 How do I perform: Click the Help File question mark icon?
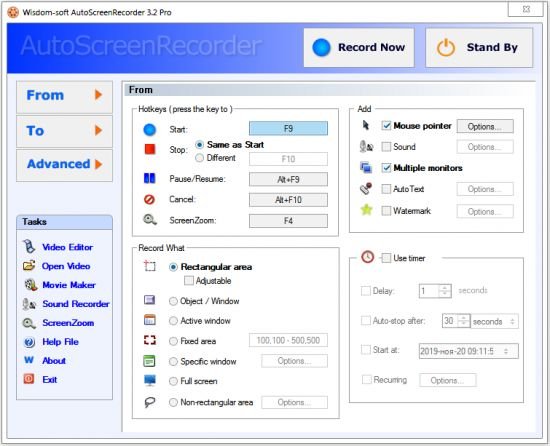(x=29, y=342)
